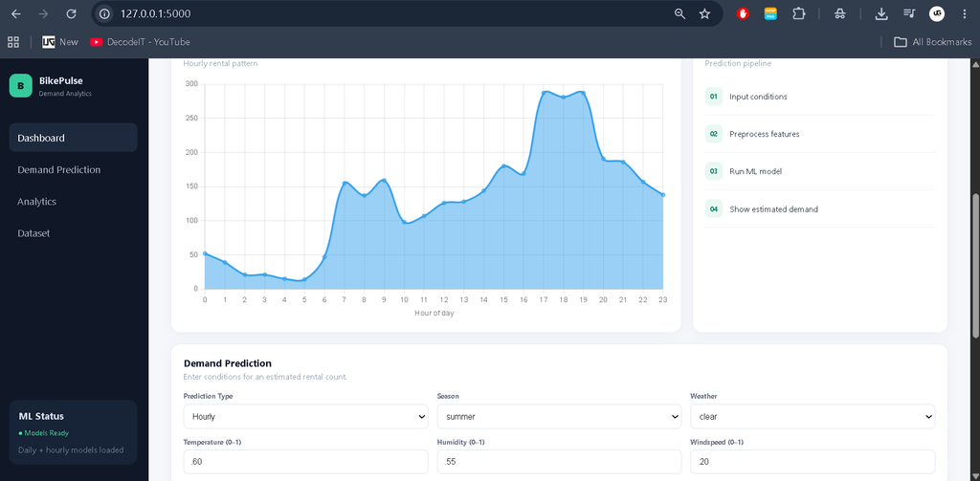Click the 01 Input conditions pipeline step
This screenshot has width=980, height=481.
click(820, 97)
